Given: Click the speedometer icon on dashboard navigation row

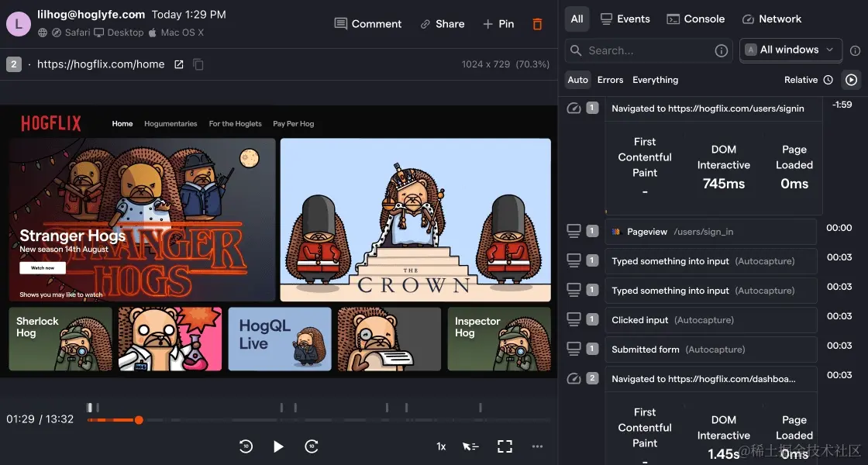Looking at the screenshot, I should click(573, 379).
